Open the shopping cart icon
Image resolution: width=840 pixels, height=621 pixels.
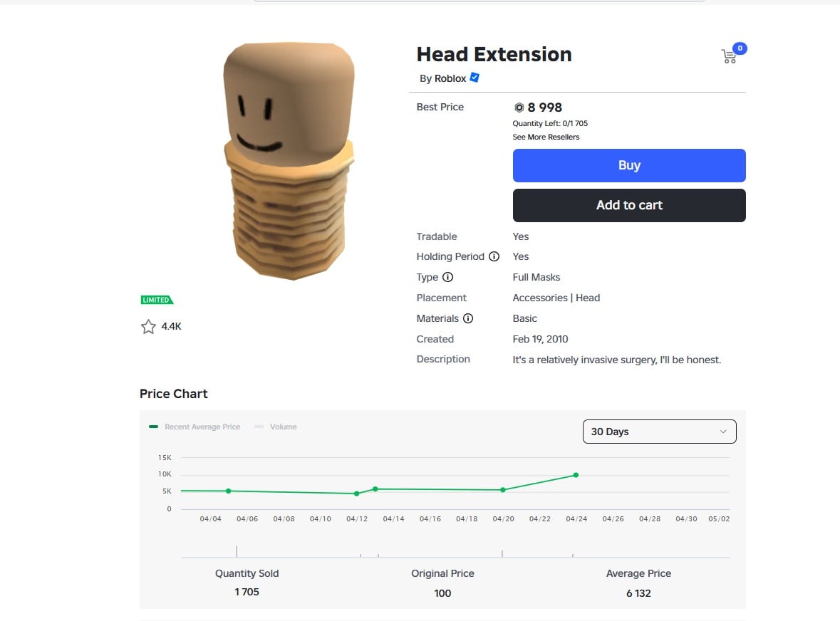coord(729,56)
